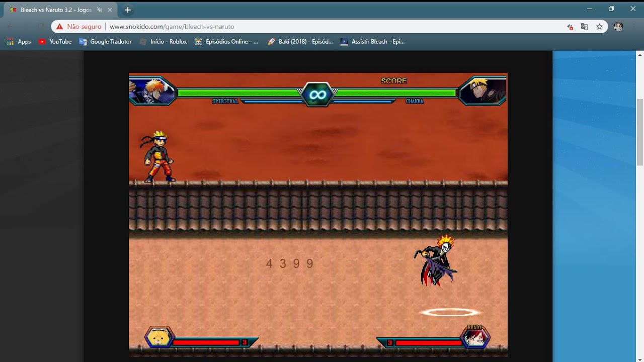Open the Início - Roblox bookmark
644x362 pixels.
point(163,42)
